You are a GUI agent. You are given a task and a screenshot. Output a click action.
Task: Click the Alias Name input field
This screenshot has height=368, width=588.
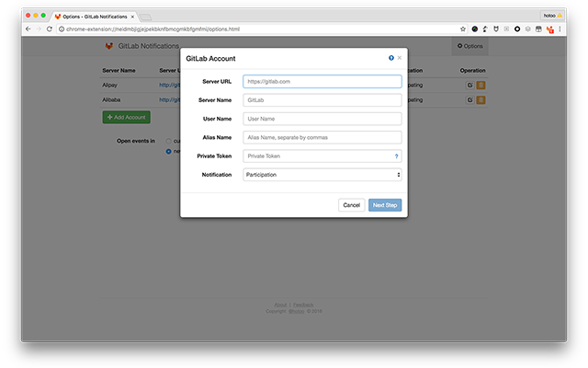pyautogui.click(x=322, y=137)
